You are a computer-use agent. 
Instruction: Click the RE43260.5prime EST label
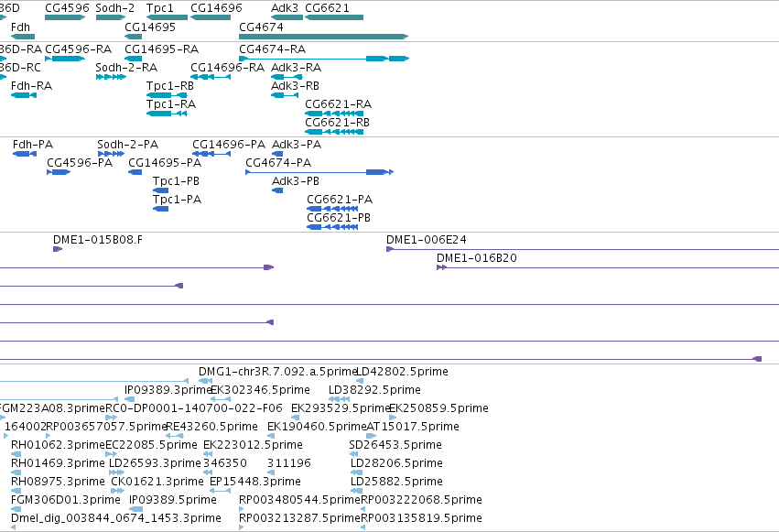pos(211,427)
